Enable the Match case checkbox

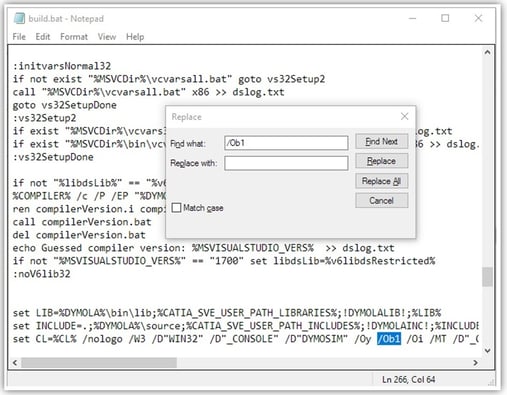[176, 208]
